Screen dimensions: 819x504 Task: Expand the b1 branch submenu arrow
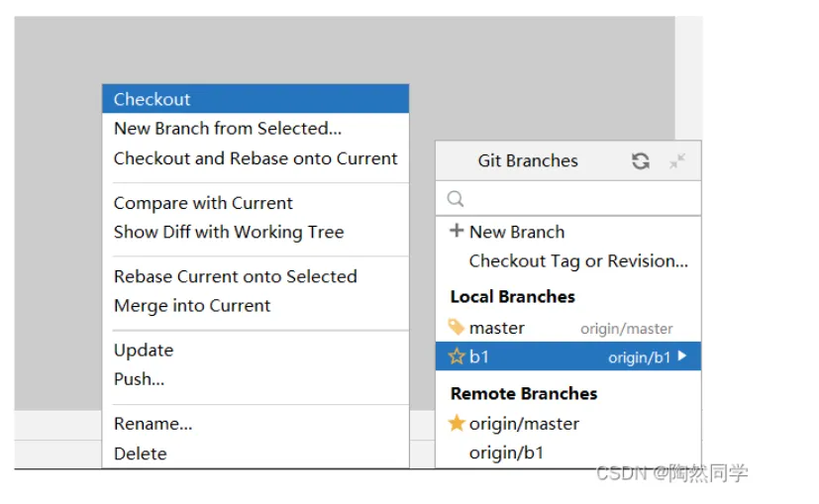point(682,356)
